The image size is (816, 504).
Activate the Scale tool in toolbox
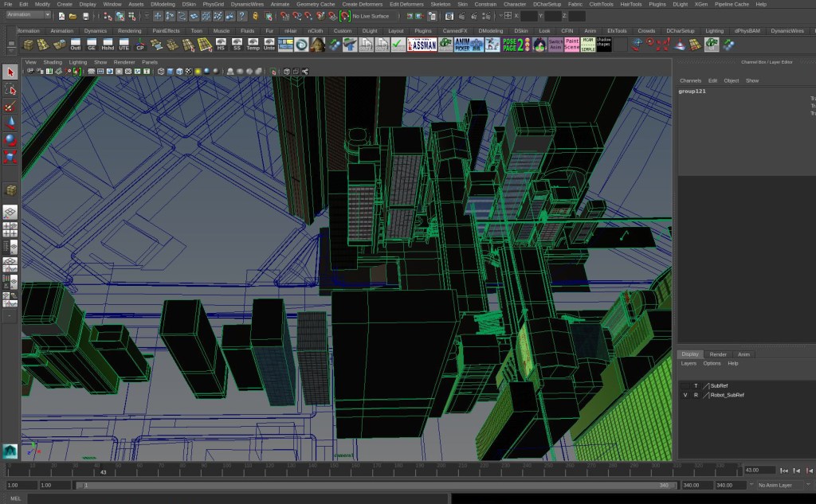pos(10,156)
